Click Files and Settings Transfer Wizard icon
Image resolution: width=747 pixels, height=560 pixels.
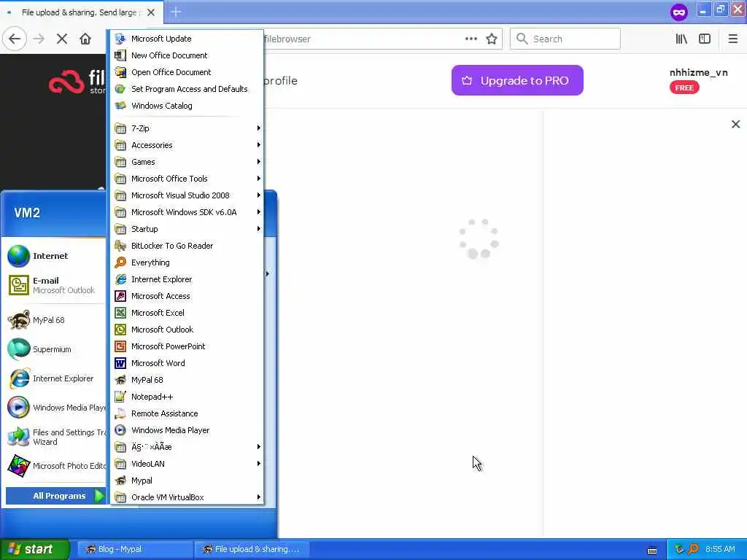coord(18,437)
